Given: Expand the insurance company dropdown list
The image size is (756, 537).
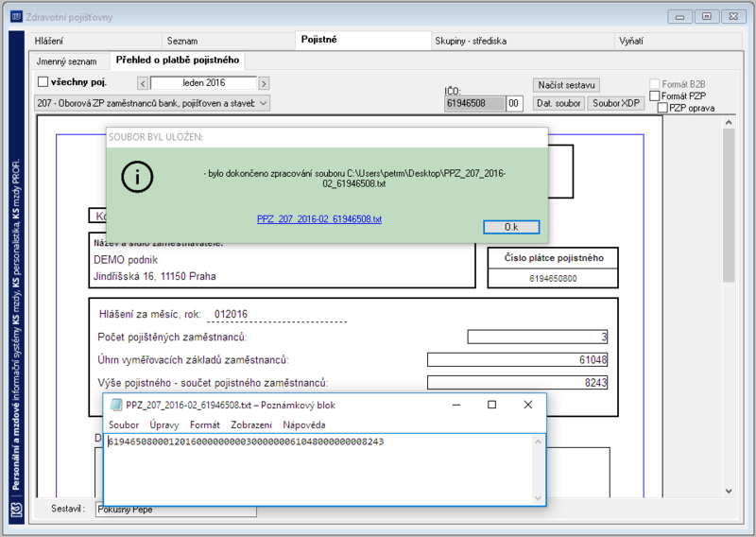Looking at the screenshot, I should coord(264,103).
